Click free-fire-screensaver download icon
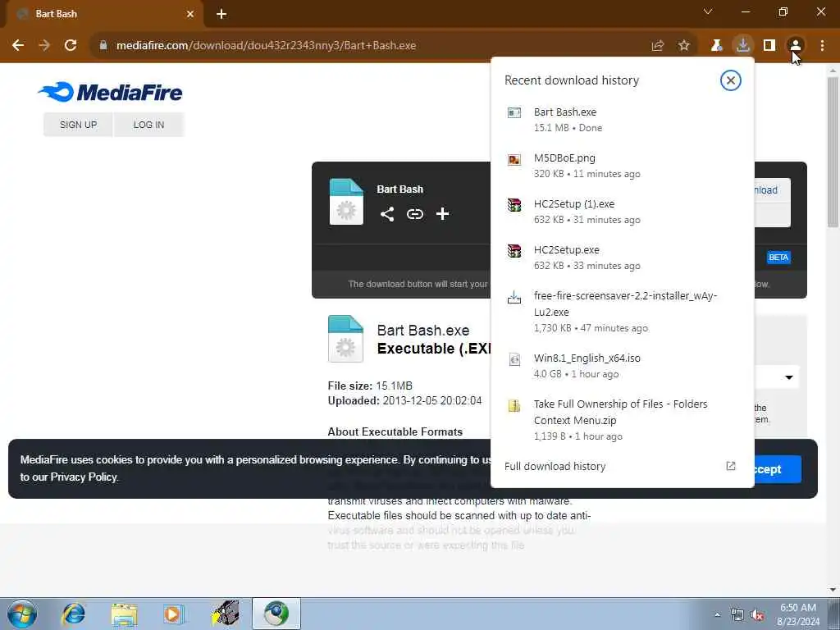840x630 pixels. tap(514, 297)
